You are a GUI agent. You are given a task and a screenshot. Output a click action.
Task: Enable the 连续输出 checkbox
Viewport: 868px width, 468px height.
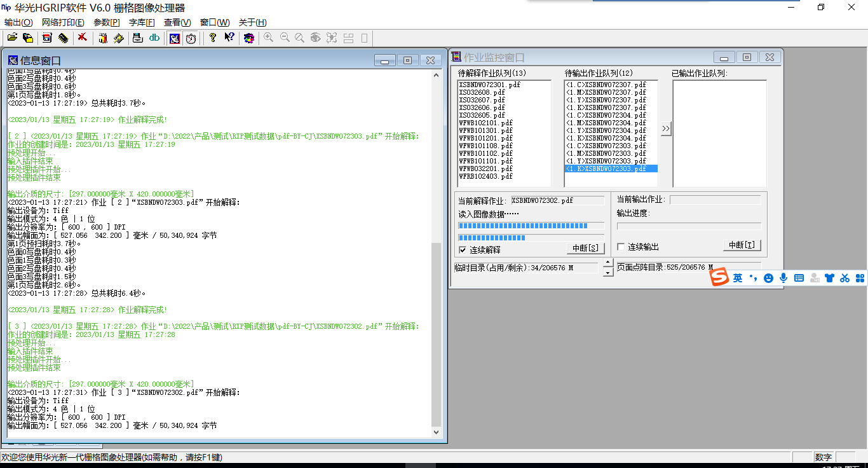(621, 247)
